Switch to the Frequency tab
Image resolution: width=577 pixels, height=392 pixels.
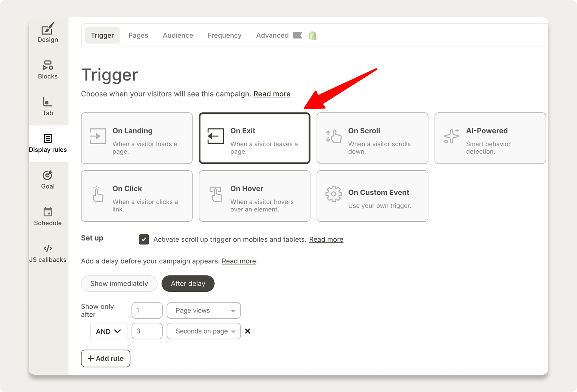(x=224, y=35)
